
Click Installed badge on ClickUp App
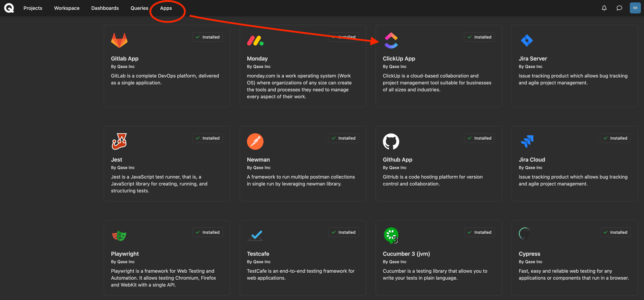tap(479, 37)
